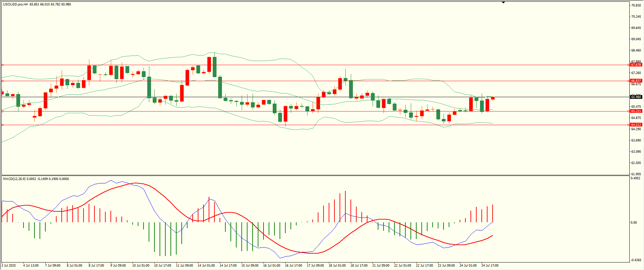Click left handle of 67.678 horizontal line

(3, 65)
